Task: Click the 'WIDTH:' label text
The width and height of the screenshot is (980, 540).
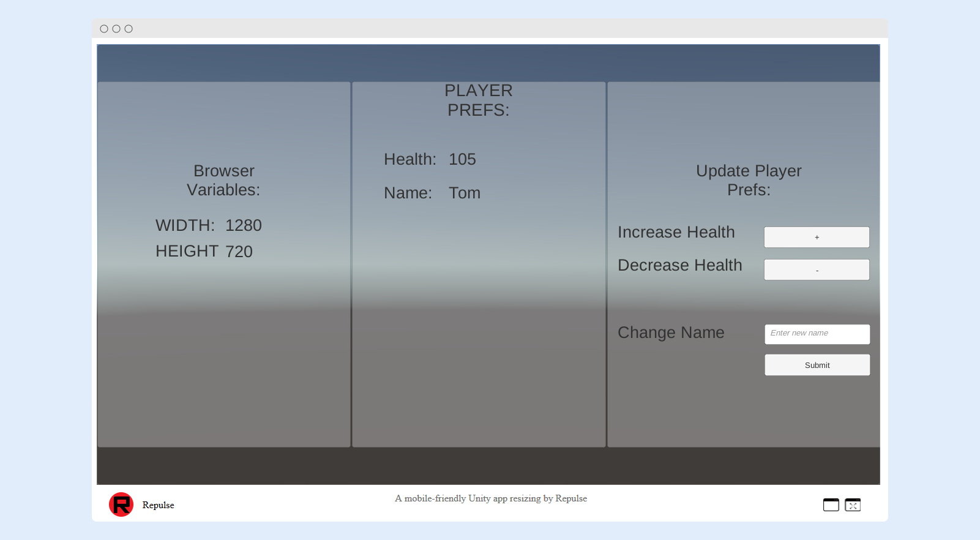Action: tap(185, 225)
